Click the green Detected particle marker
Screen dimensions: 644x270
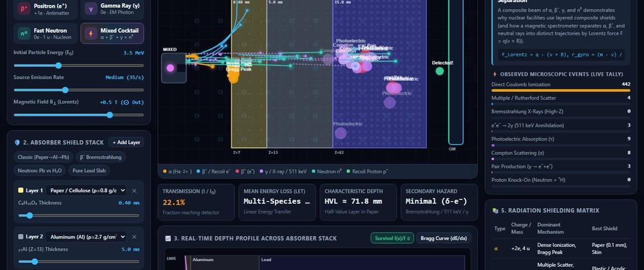(x=439, y=71)
